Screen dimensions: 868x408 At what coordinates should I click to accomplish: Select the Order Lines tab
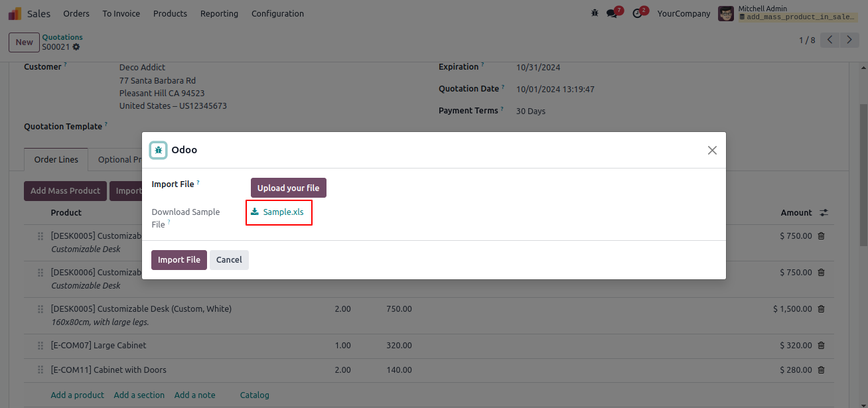coord(56,159)
